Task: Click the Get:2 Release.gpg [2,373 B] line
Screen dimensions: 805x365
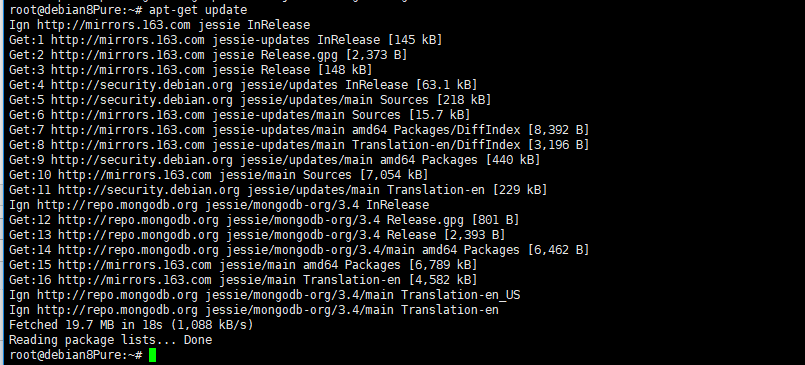Action: (x=208, y=55)
